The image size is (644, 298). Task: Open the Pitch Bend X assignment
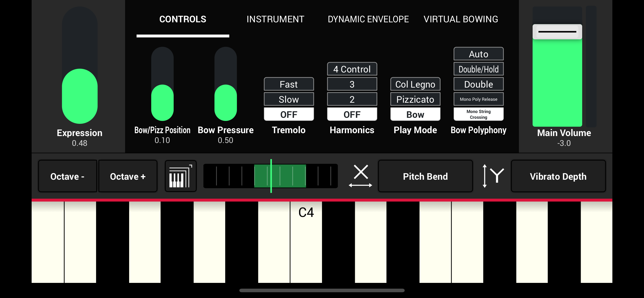425,176
